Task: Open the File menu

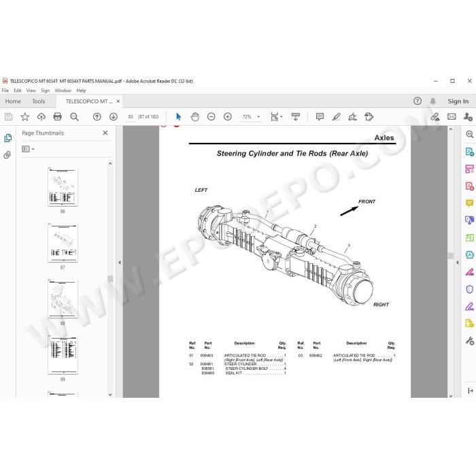Action: tap(5, 90)
